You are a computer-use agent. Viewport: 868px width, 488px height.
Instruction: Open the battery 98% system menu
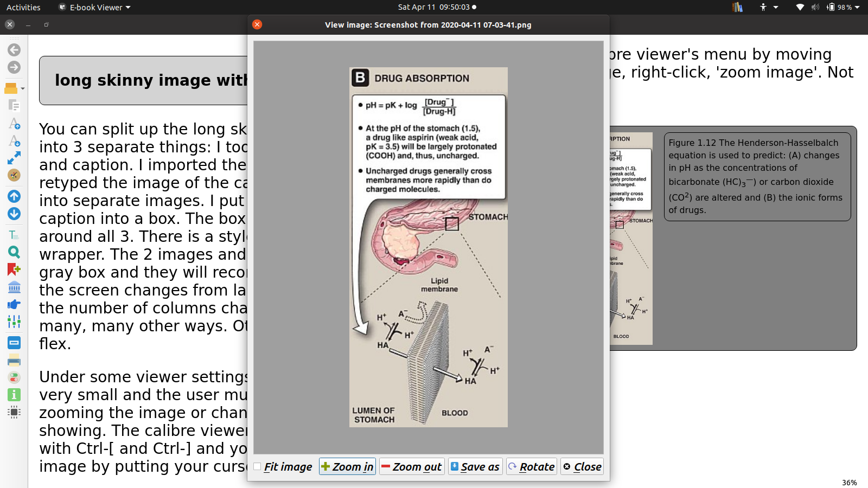point(843,7)
